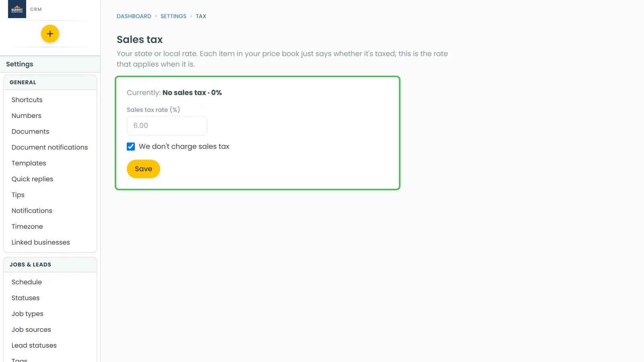Uncheck 'We don't charge sales tax'
The width and height of the screenshot is (644, 362).
pos(131,146)
